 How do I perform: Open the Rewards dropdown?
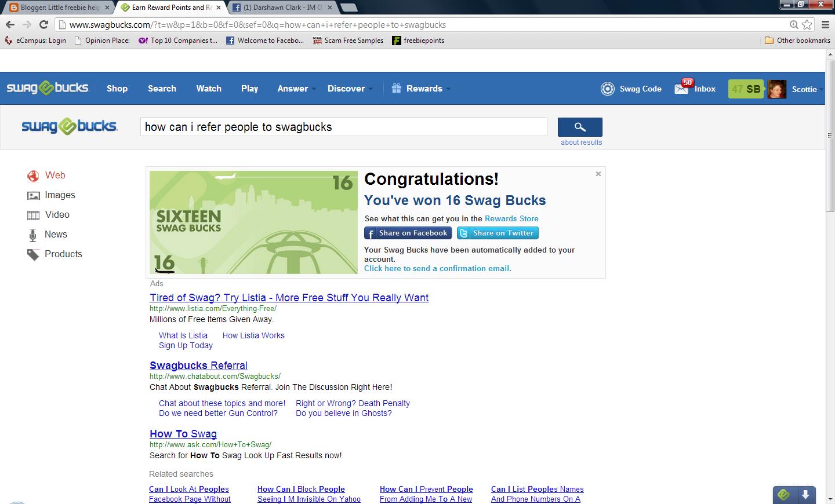click(x=424, y=88)
